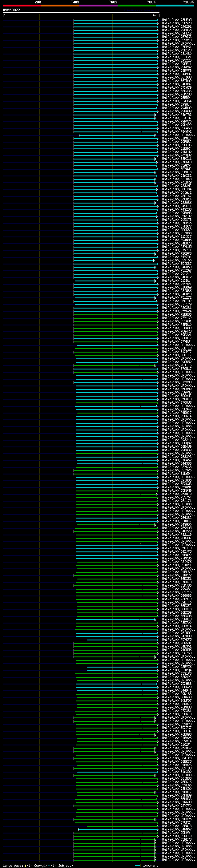
Task: Select the UniRef100_A7PP61 label
Action: [177, 47]
